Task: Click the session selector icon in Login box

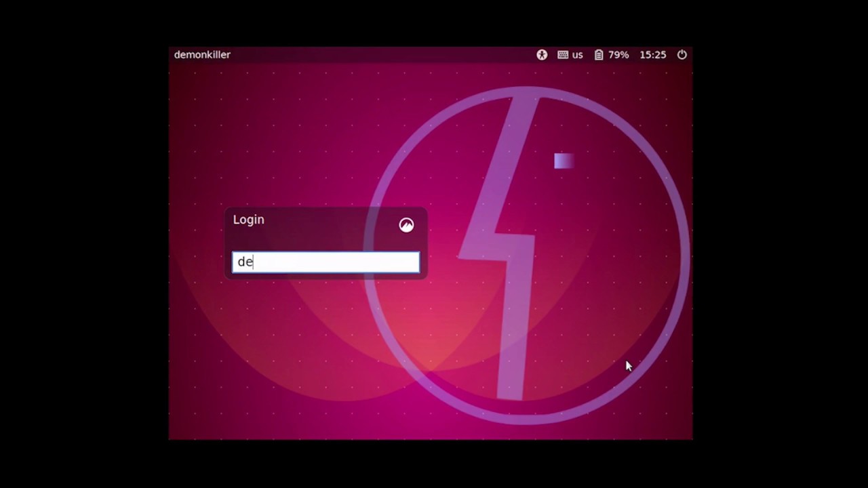Action: pyautogui.click(x=406, y=225)
